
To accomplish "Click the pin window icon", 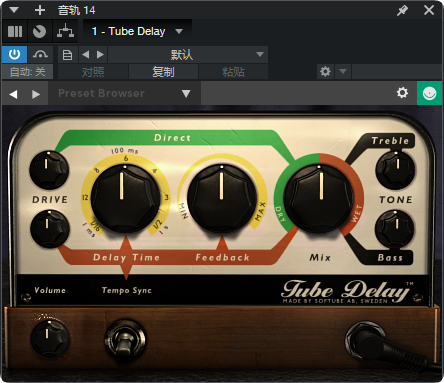I will click(403, 10).
